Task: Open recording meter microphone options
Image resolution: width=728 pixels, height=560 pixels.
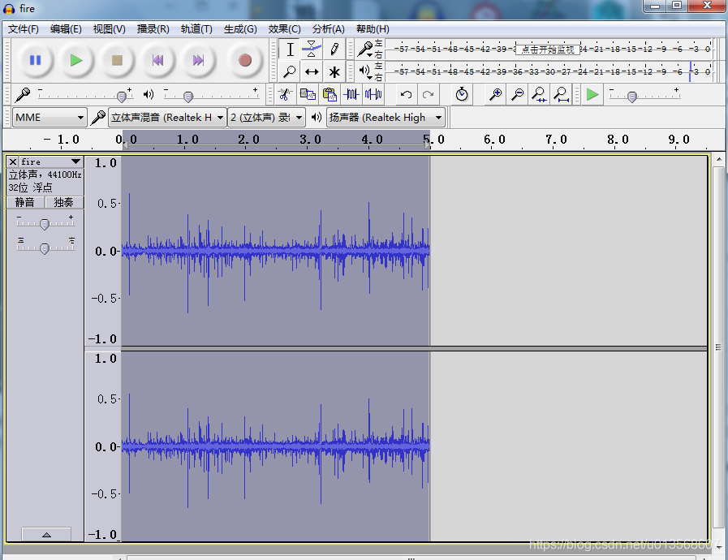Action: pos(366,50)
